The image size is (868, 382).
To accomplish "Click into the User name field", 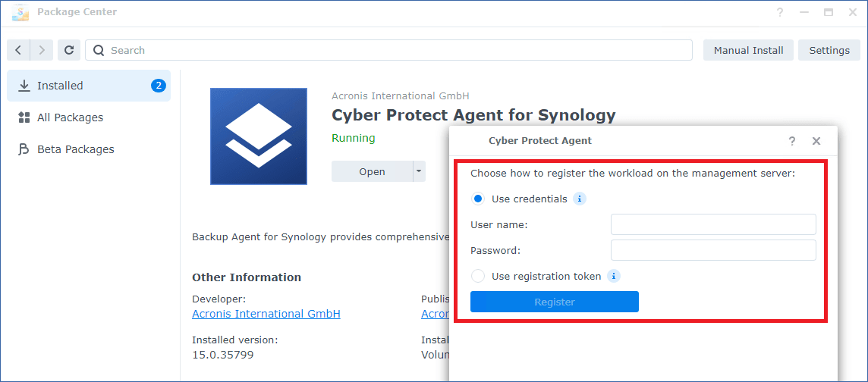I will pos(713,224).
